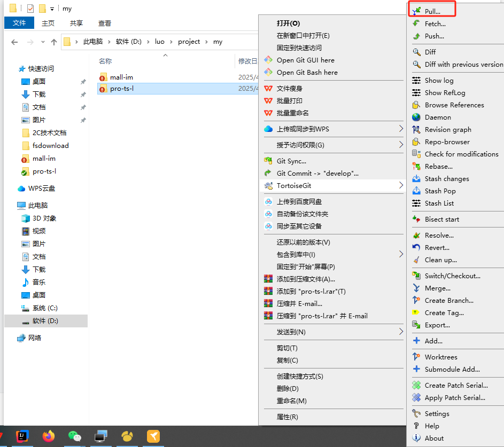Viewport: 504px width, 447px height.
Task: Expand breadcrumb chevron after project
Action: tap(206, 42)
